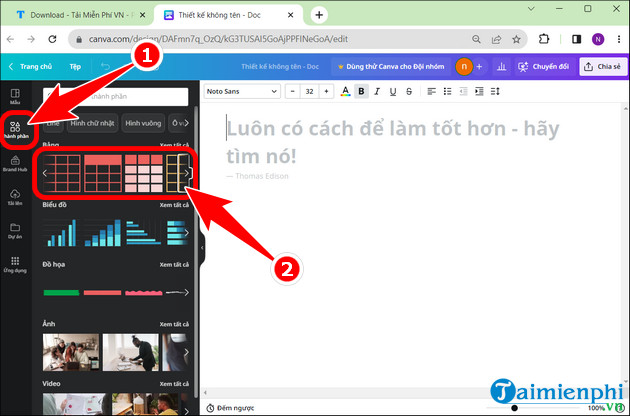Image resolution: width=630 pixels, height=416 pixels.
Task: Click the undo arrow in Canva header
Action: pyautogui.click(x=105, y=66)
